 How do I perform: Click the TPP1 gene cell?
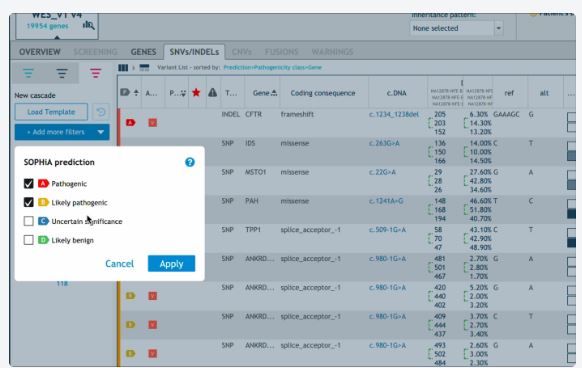(x=253, y=230)
